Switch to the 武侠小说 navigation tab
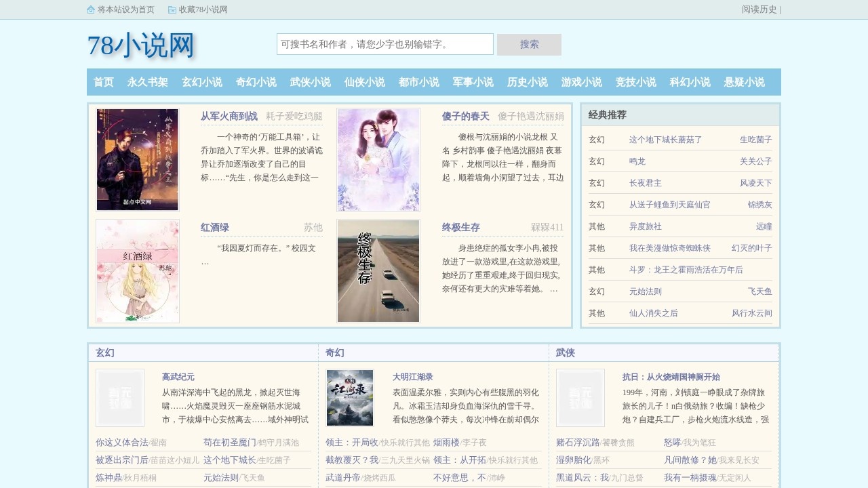 [309, 82]
